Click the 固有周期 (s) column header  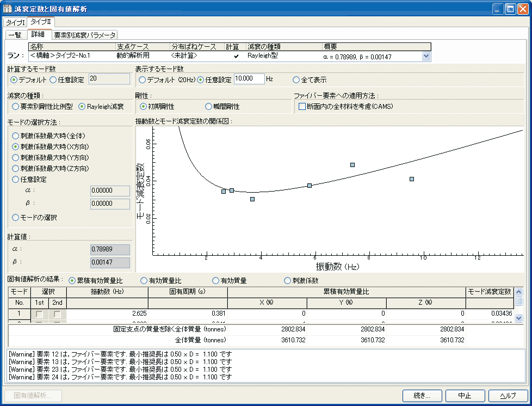point(188,292)
